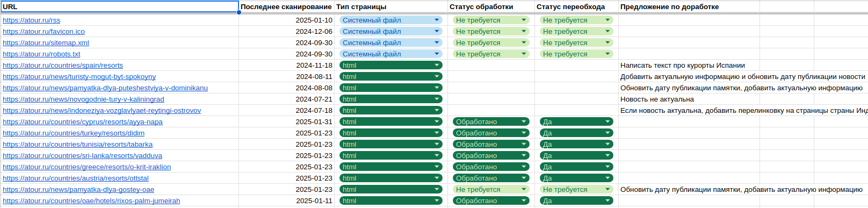
Task: Select scan date cell 2024-08-08
Action: click(x=286, y=88)
